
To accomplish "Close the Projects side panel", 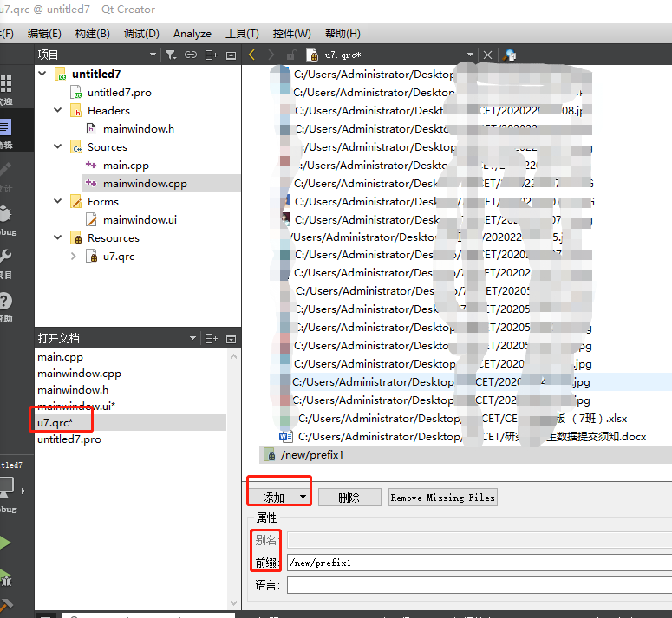I will (x=231, y=55).
